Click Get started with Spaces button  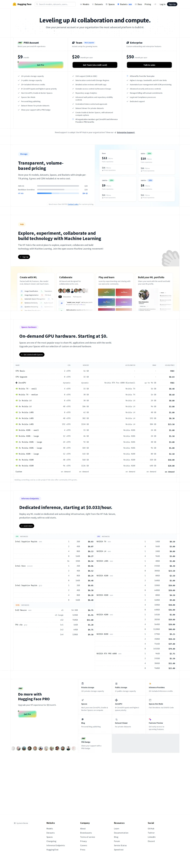[32, 354]
